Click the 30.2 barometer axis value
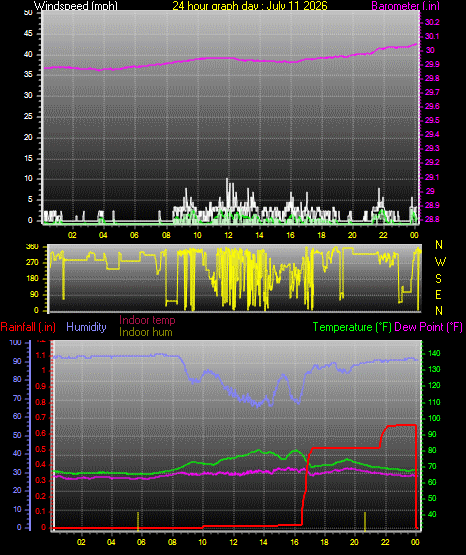 click(x=432, y=22)
